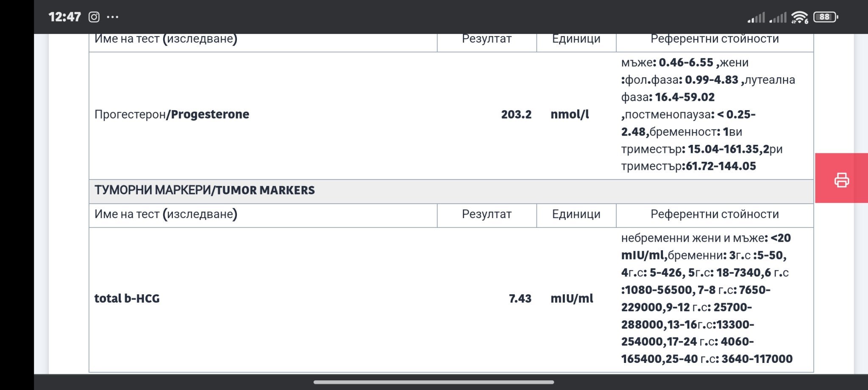Click the total b-HCG test name
This screenshot has width=868, height=390.
coord(127,299)
